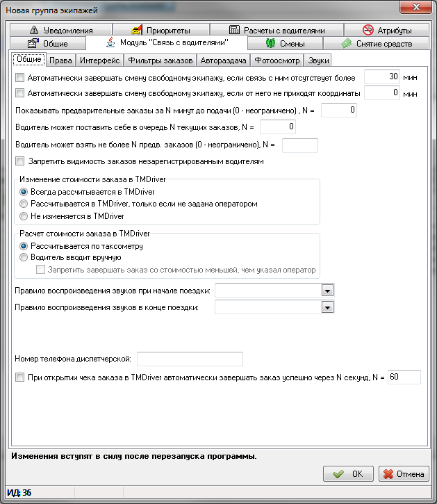Viewport: 437px width, 504px height.
Task: Click the Java cup icon on module tab
Action: [x=110, y=42]
